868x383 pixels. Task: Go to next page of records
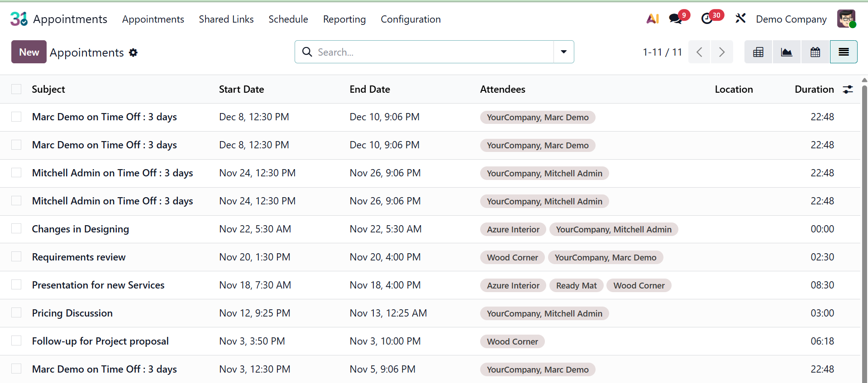click(x=721, y=52)
